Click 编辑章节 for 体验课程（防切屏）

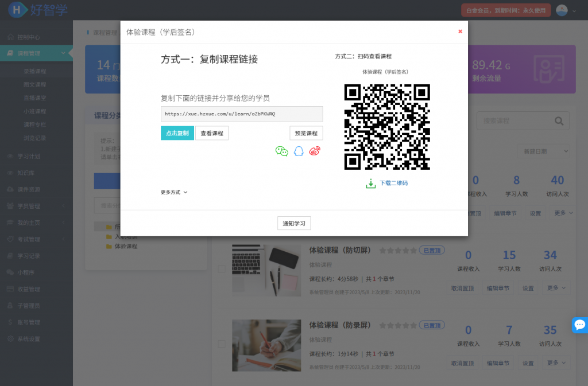498,288
